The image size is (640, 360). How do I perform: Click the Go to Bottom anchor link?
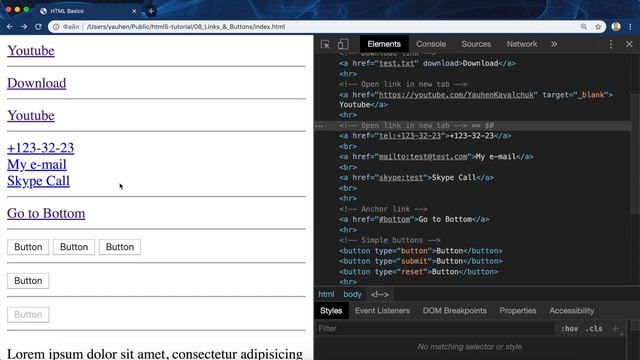(46, 213)
